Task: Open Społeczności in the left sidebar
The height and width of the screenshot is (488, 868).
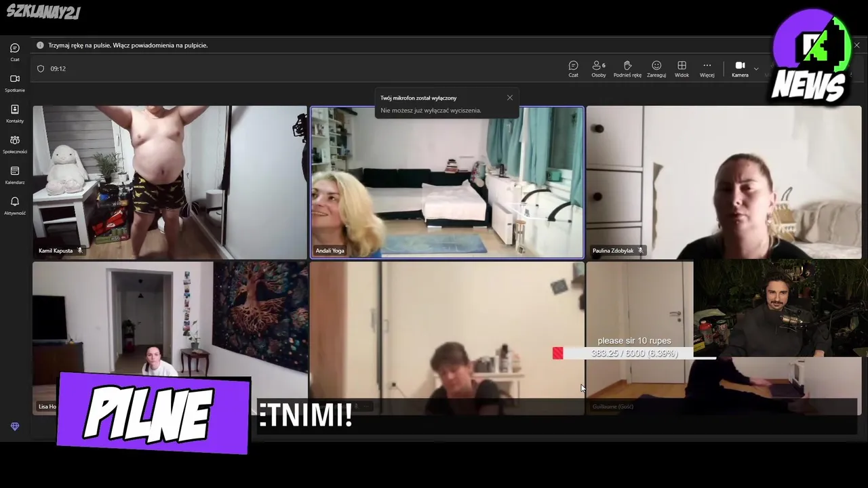Action: click(15, 144)
